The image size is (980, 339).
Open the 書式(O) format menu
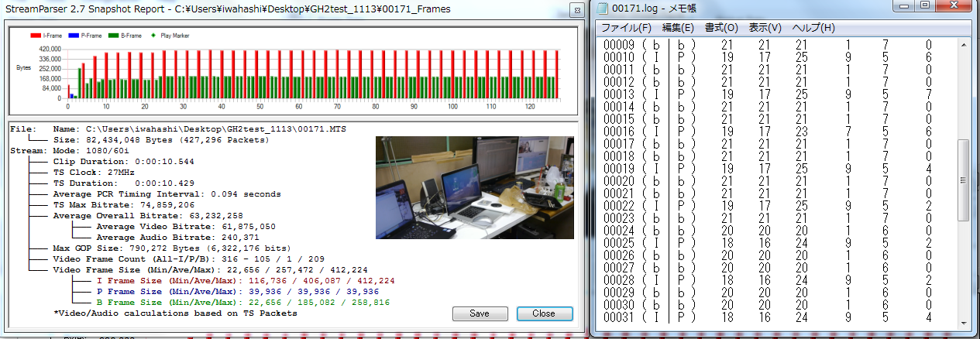tap(720, 28)
